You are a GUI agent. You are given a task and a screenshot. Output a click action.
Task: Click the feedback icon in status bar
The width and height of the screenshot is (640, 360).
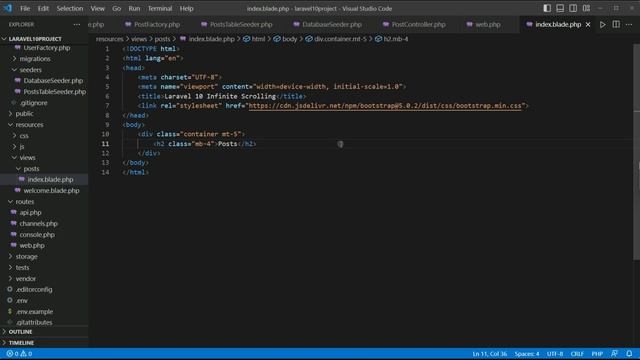tap(614, 353)
